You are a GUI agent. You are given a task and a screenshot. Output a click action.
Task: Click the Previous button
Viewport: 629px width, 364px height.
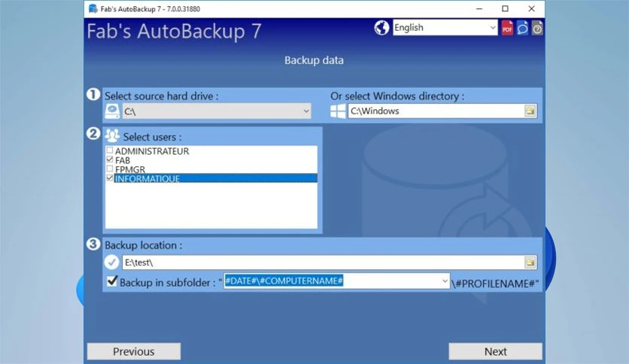(x=134, y=351)
